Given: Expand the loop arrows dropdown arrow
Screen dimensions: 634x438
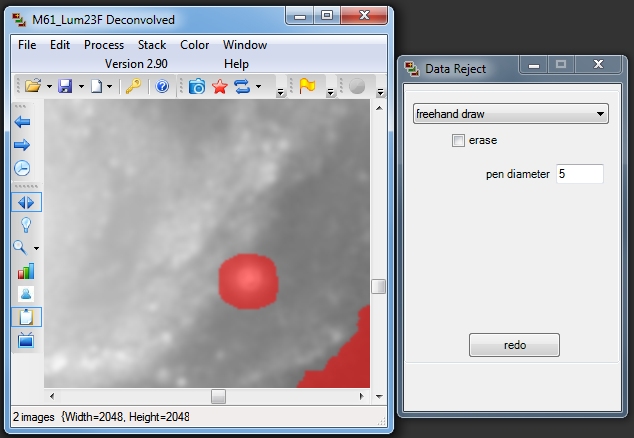Looking at the screenshot, I should (x=258, y=87).
